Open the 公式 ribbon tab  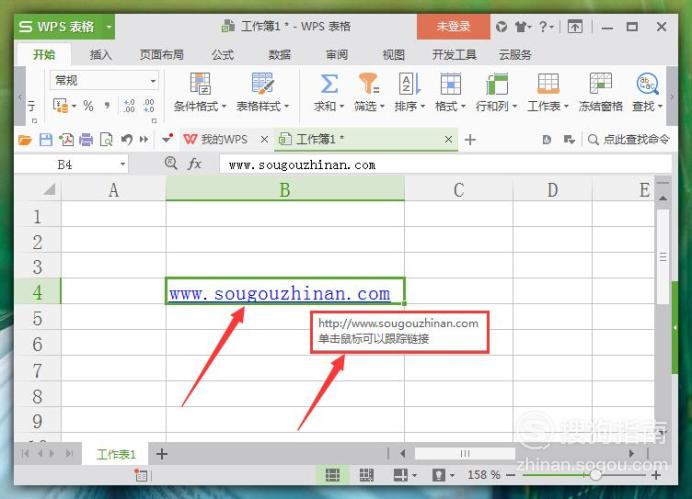[x=222, y=55]
